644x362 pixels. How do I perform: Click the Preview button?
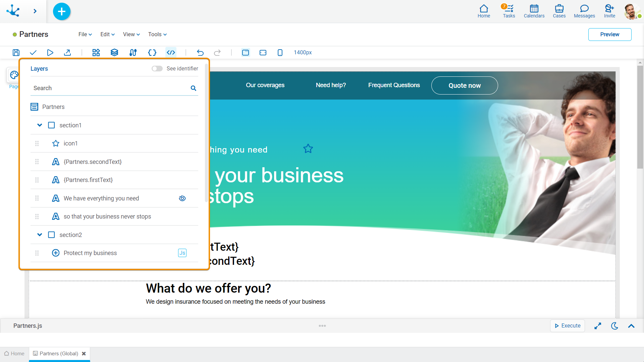pyautogui.click(x=609, y=35)
